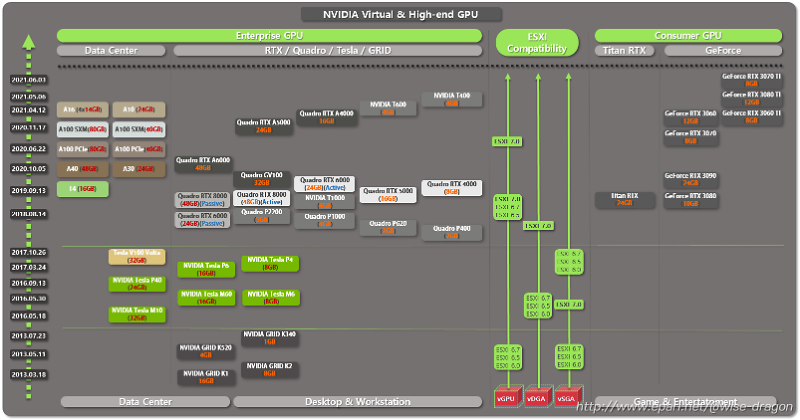Click the 2020.06.22 date marker

click(29, 149)
